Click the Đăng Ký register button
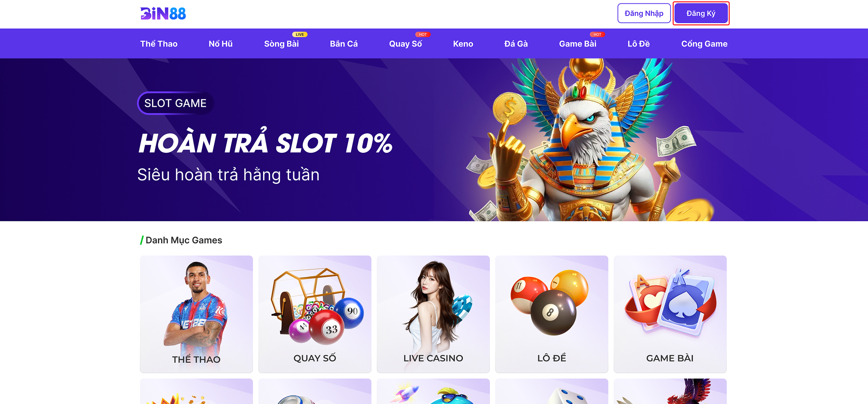 click(701, 13)
